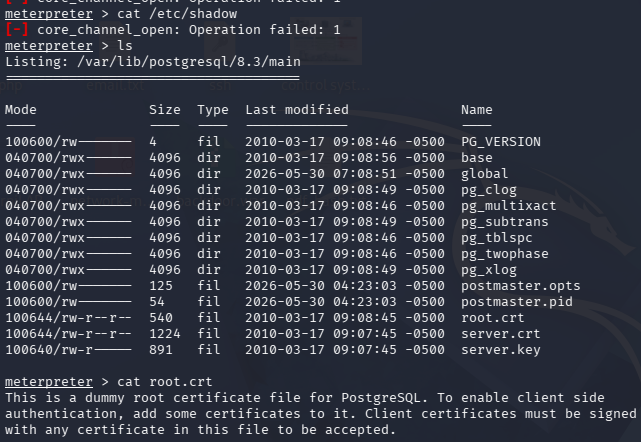Select the postmaster.opts file name
Image resolution: width=641 pixels, height=442 pixels.
point(520,286)
